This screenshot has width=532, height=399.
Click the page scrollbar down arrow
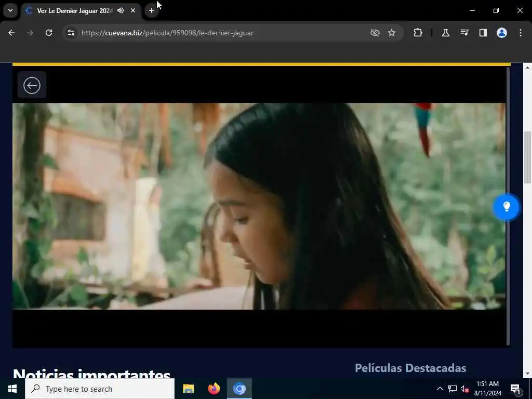[x=528, y=374]
